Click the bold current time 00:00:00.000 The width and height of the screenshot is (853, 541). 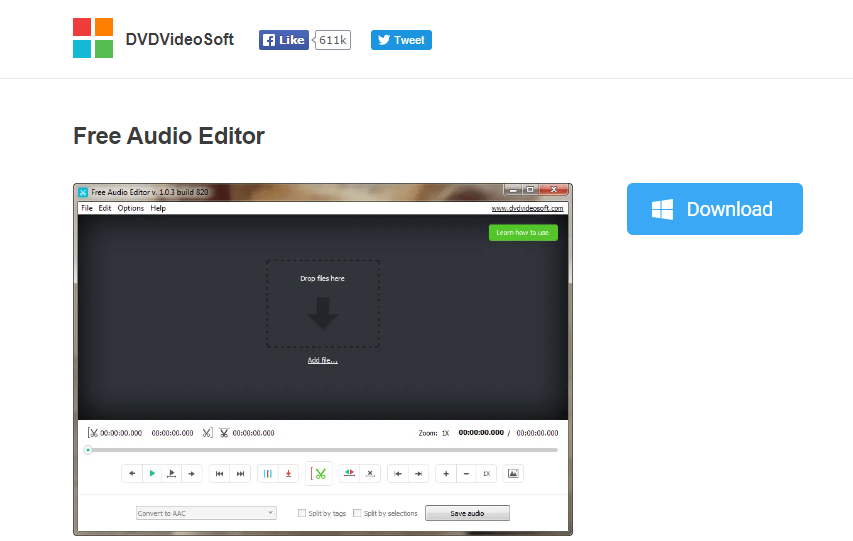(481, 433)
